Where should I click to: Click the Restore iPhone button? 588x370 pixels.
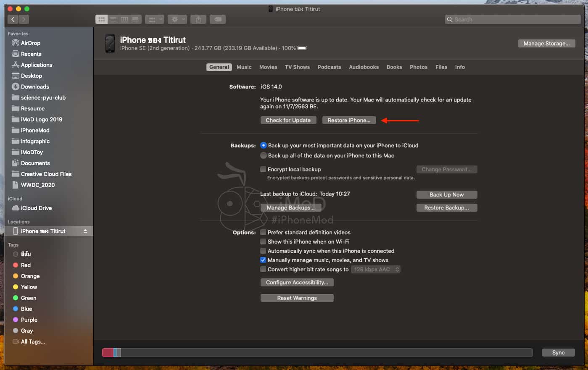click(349, 120)
